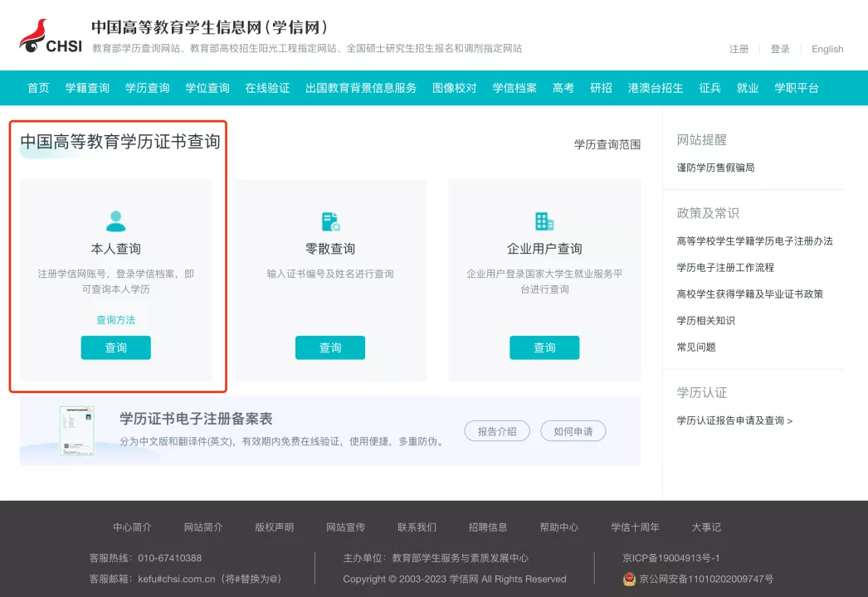
Task: Open 港澳台招生 navigation item
Action: [656, 88]
